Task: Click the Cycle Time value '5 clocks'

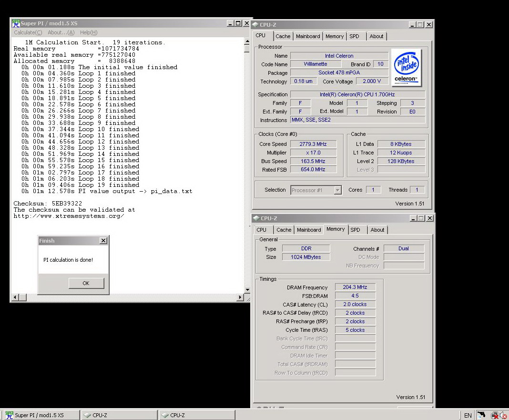Action: point(355,330)
